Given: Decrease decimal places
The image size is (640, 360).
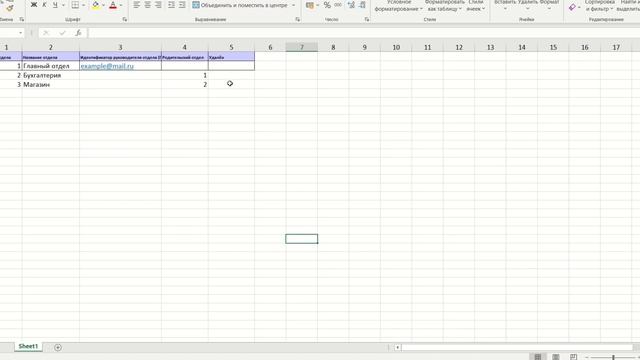Looking at the screenshot, I should click(362, 5).
